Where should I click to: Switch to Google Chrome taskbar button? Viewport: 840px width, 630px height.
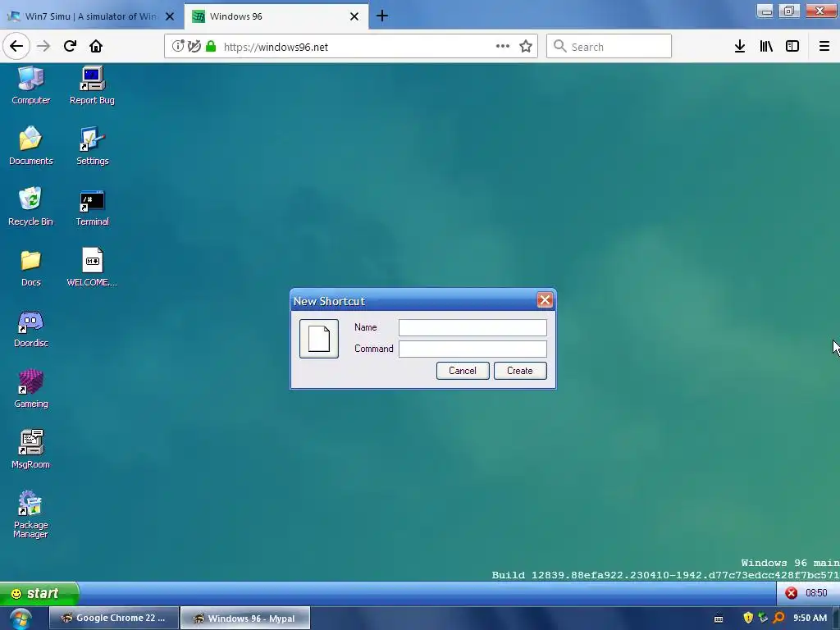114,618
